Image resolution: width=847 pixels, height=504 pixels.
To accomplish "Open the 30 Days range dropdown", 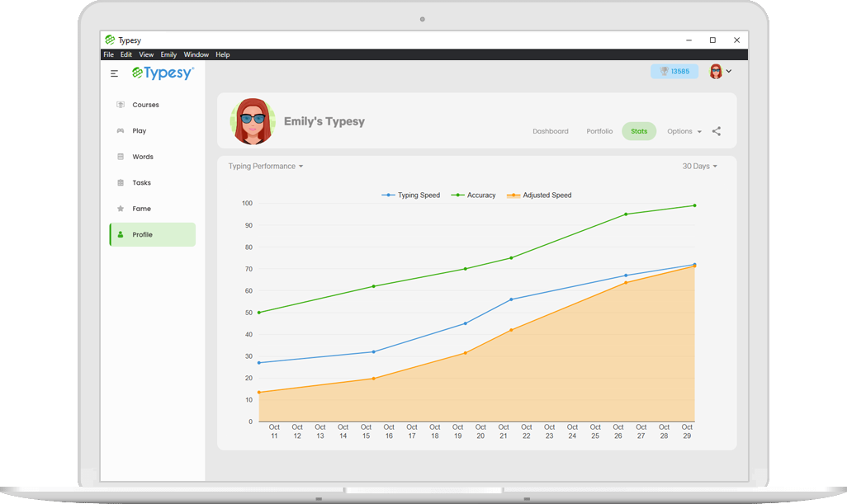I will [x=699, y=166].
